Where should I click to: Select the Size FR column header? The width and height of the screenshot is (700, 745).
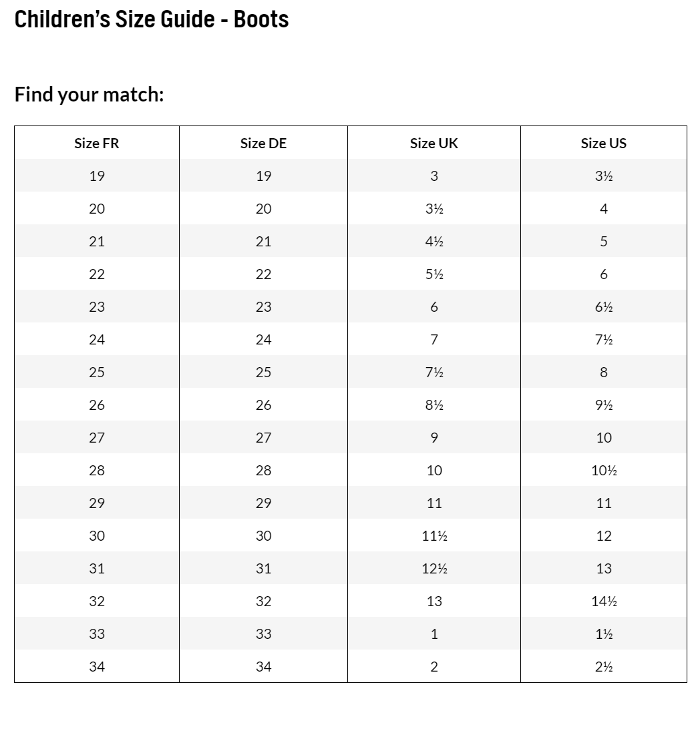coord(97,144)
